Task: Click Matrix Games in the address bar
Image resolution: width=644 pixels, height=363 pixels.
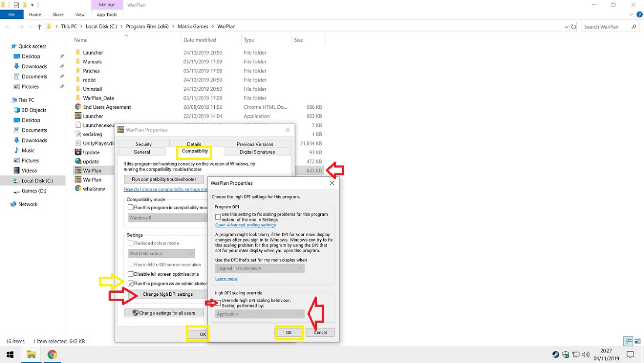Action: pos(193,27)
